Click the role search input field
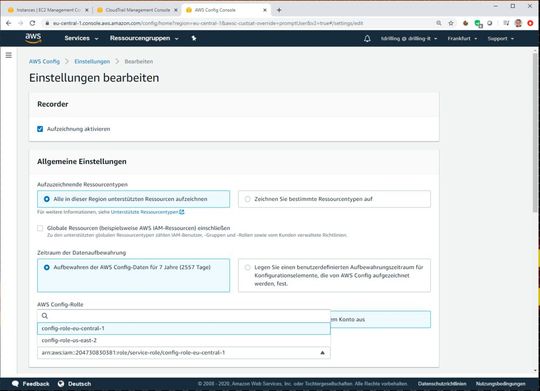 click(x=184, y=316)
